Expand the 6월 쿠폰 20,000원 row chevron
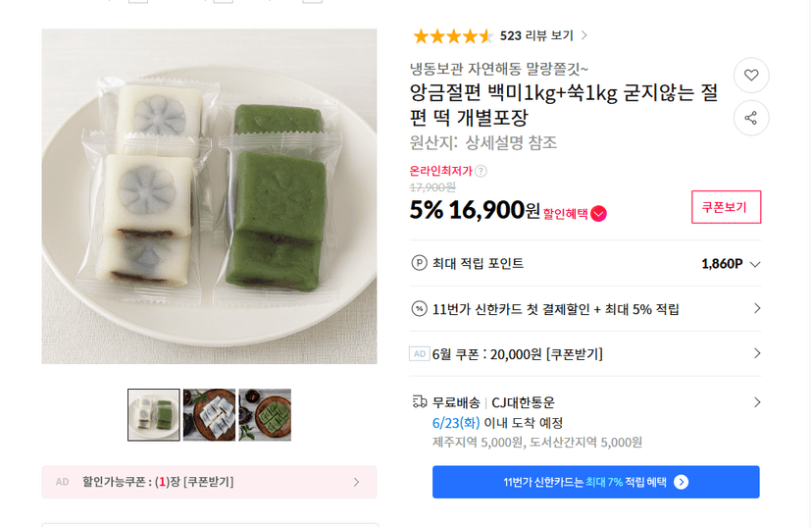Image resolution: width=812 pixels, height=527 pixels. pyautogui.click(x=756, y=353)
